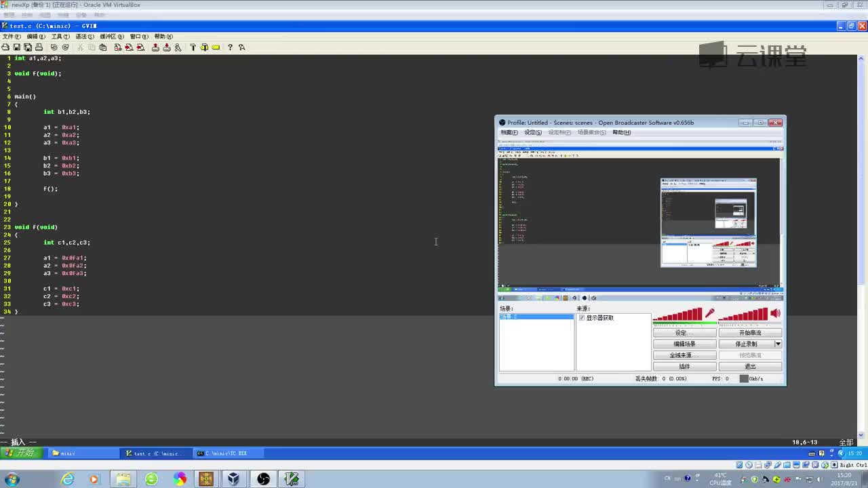Open 文件(F) menu in GVIM
This screenshot has width=868, height=488.
pos(11,37)
